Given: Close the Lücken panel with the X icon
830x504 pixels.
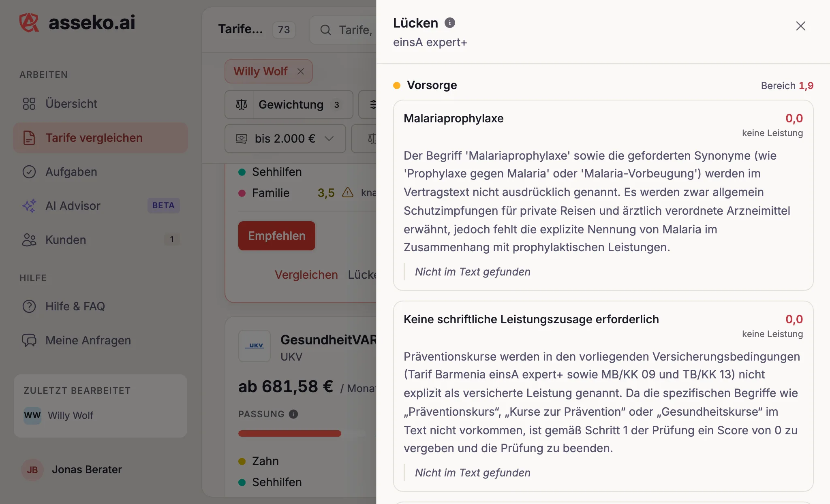Looking at the screenshot, I should (x=800, y=26).
